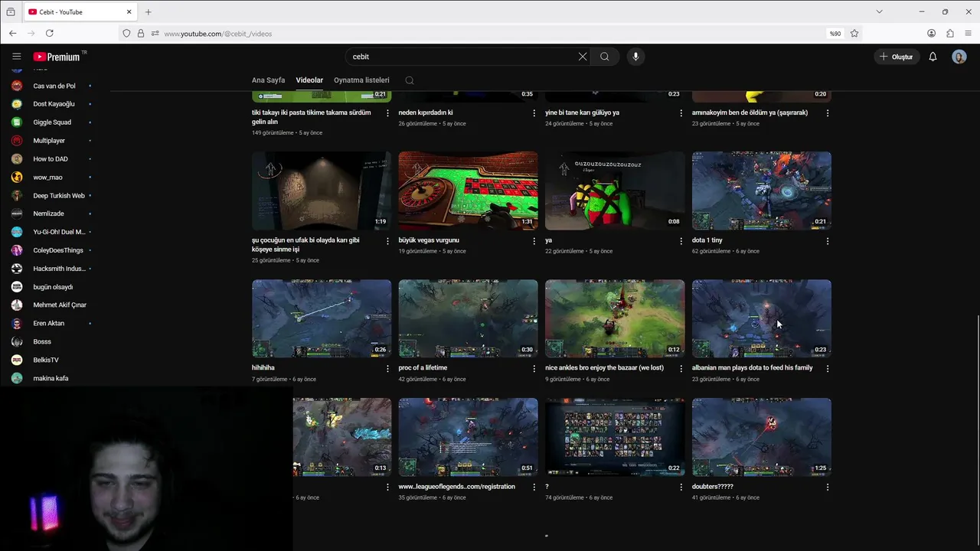Click the browser zoom level %90
The height and width of the screenshot is (551, 980).
point(835,34)
